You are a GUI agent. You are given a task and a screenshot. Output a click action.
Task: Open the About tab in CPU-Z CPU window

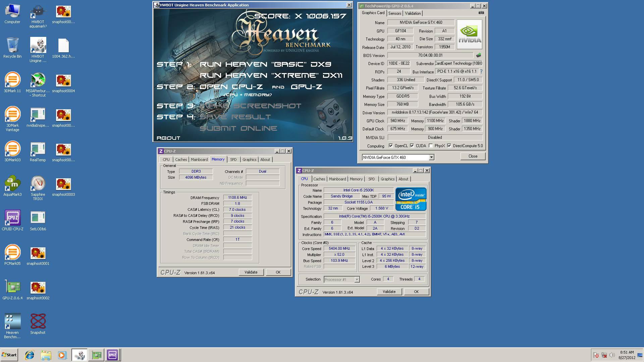pos(404,179)
